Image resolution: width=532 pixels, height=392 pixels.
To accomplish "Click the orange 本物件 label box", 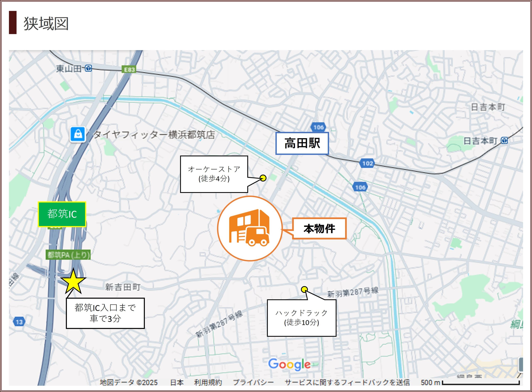I will 319,229.
